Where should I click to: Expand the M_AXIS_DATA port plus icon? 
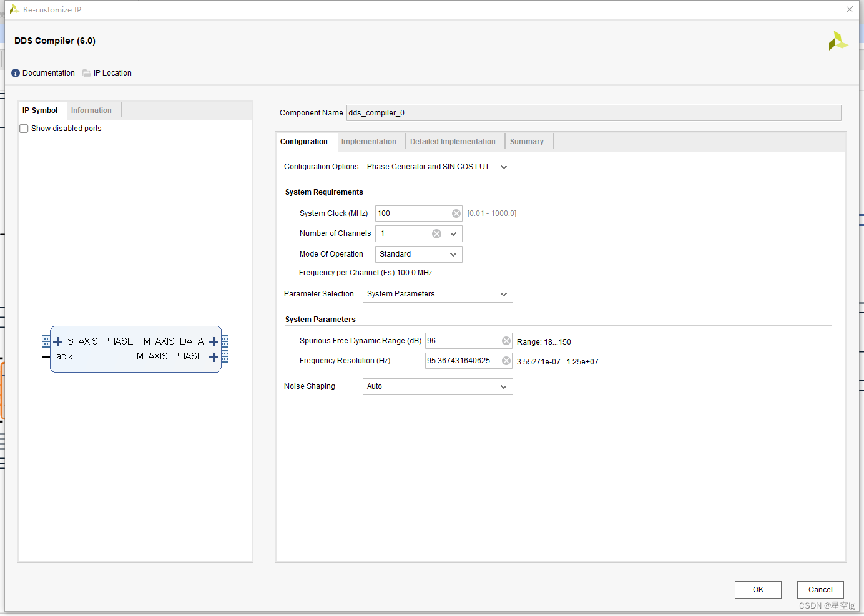214,341
